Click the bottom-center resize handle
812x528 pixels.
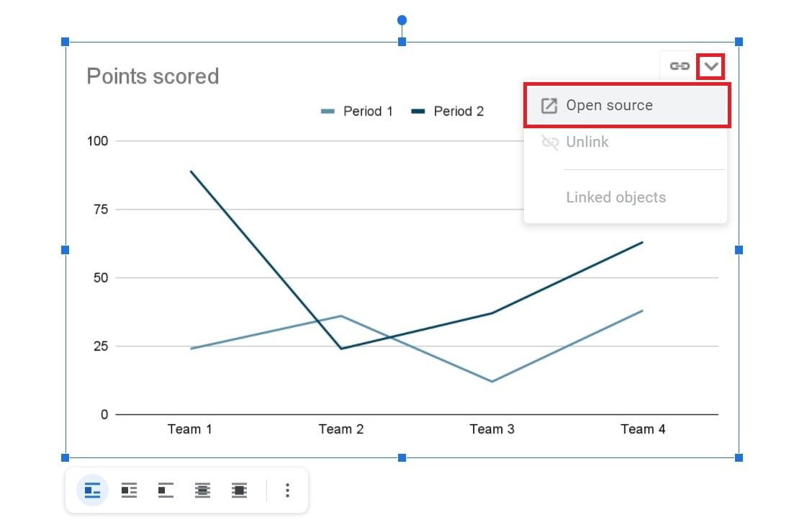[x=402, y=457]
